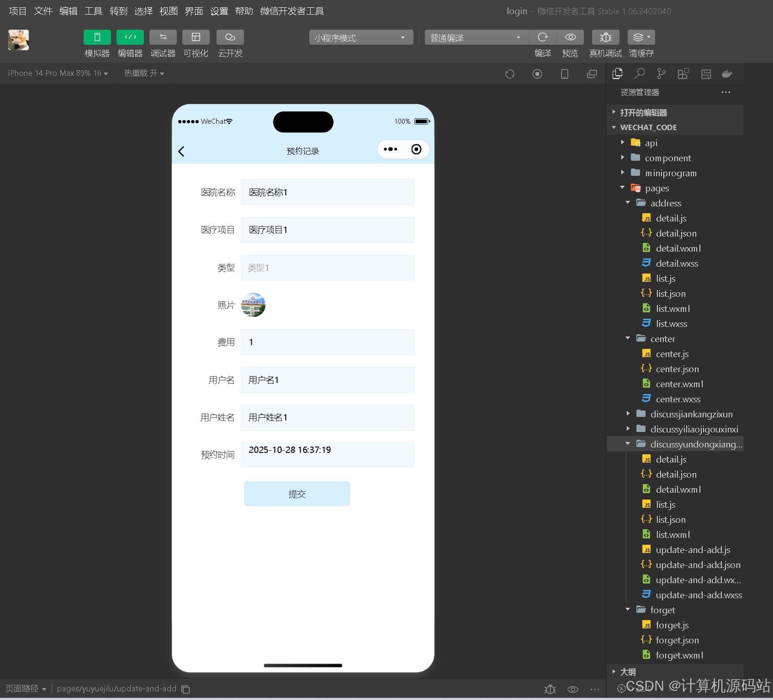Open the 普通编译 compile mode dropdown
The width and height of the screenshot is (773, 700).
click(x=477, y=37)
